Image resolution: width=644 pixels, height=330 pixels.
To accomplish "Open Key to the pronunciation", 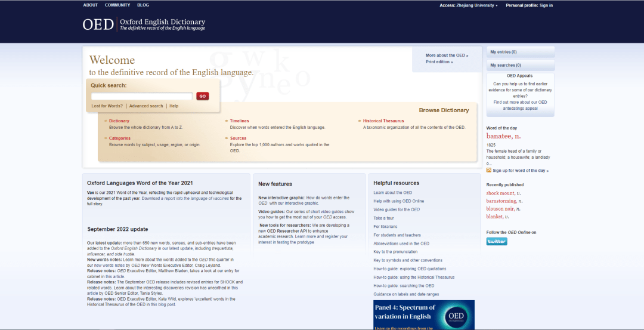I will [x=395, y=252].
